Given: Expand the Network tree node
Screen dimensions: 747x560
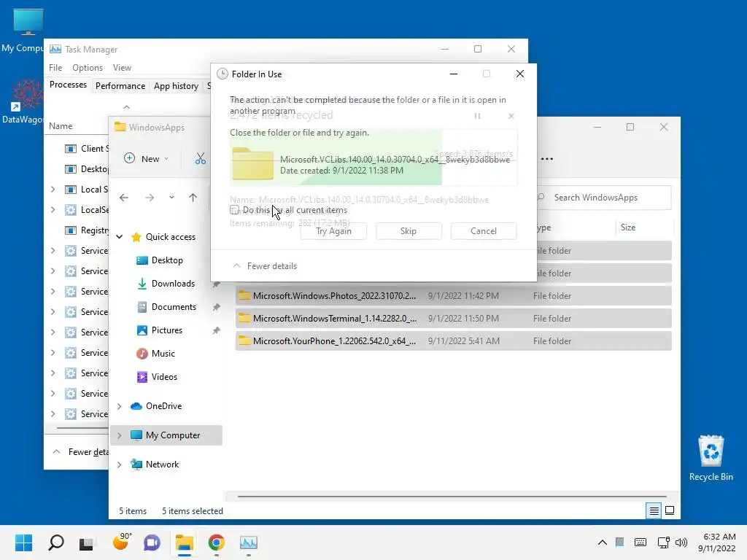Looking at the screenshot, I should 120,464.
